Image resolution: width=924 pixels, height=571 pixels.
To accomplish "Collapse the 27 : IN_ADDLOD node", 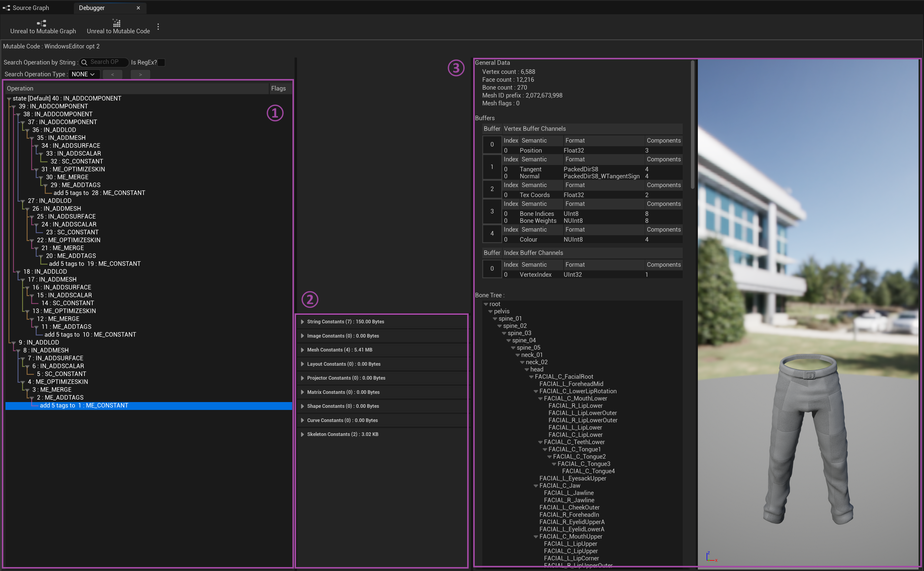I will click(x=23, y=201).
